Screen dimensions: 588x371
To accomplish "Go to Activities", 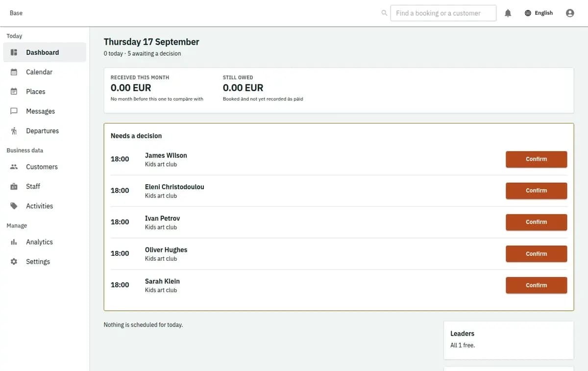I will 45,206.
